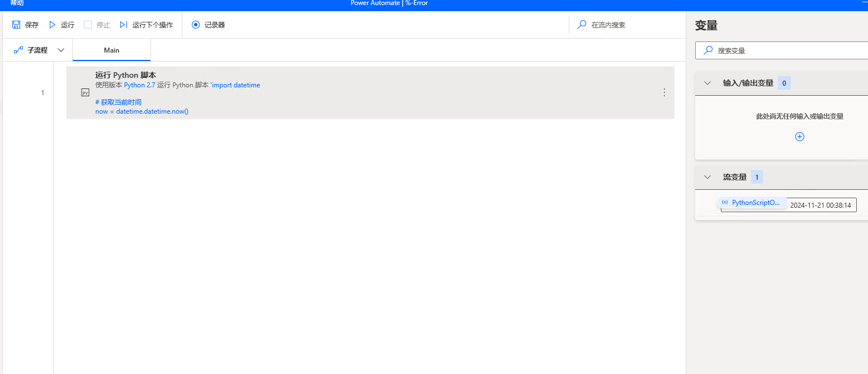The image size is (868, 374).
Task: Switch to the Main tab
Action: tap(111, 50)
